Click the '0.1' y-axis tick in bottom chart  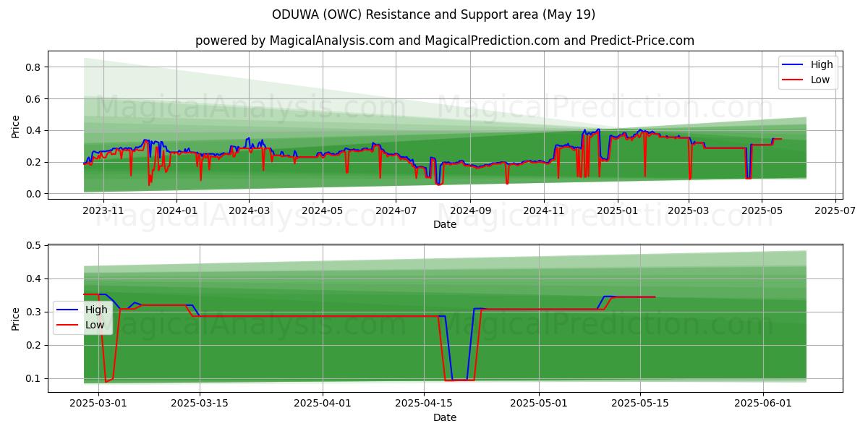(35, 379)
